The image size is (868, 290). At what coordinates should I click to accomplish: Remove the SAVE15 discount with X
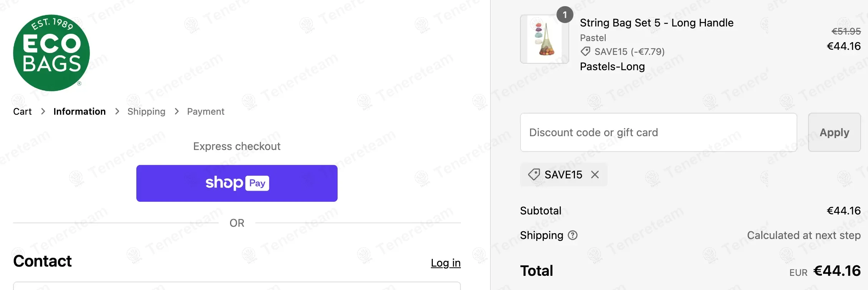[x=595, y=175]
